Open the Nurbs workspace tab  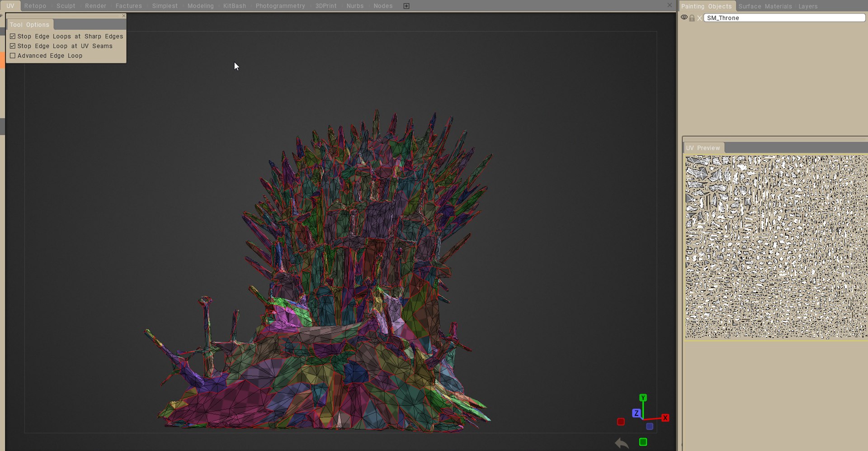(355, 6)
